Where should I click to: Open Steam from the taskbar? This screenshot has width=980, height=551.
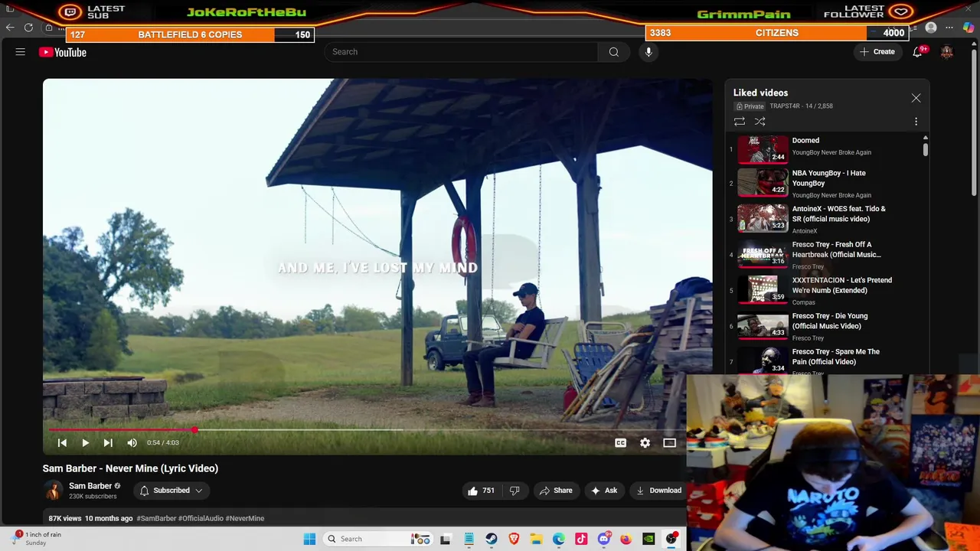491,539
